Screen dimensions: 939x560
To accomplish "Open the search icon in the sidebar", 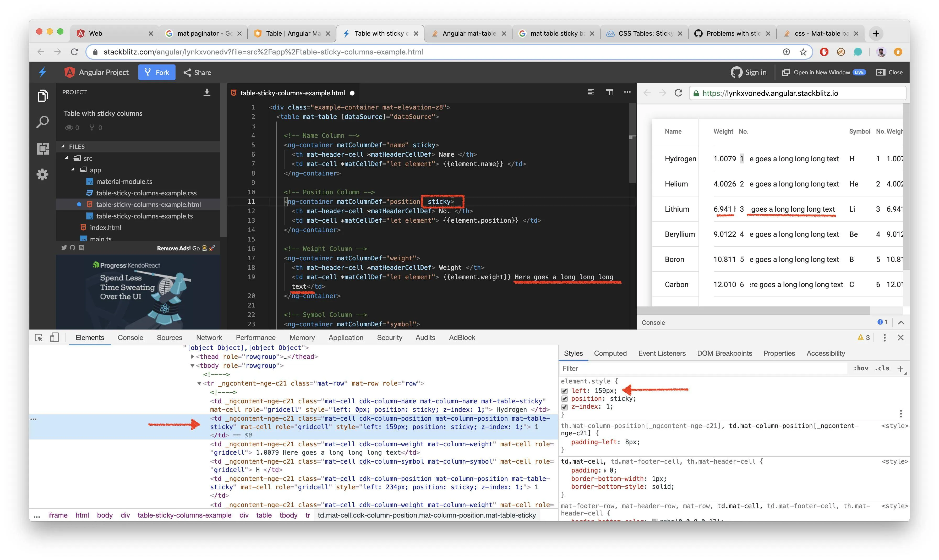I will 43,122.
